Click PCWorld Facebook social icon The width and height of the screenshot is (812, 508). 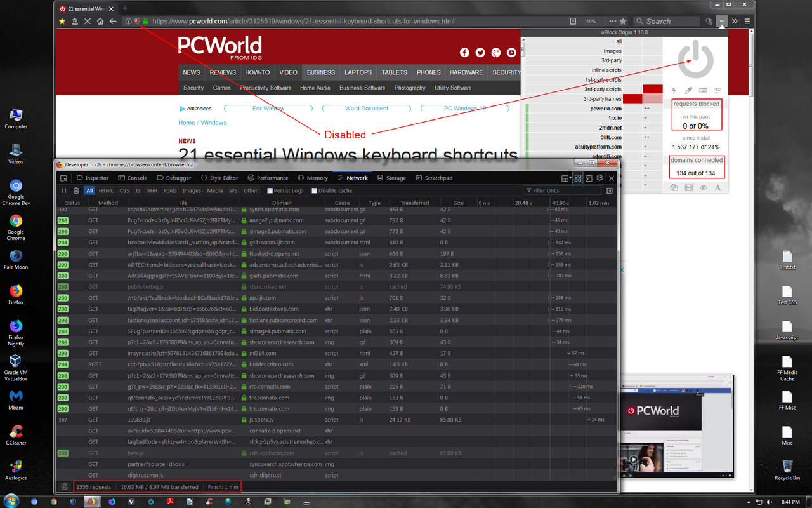[464, 53]
